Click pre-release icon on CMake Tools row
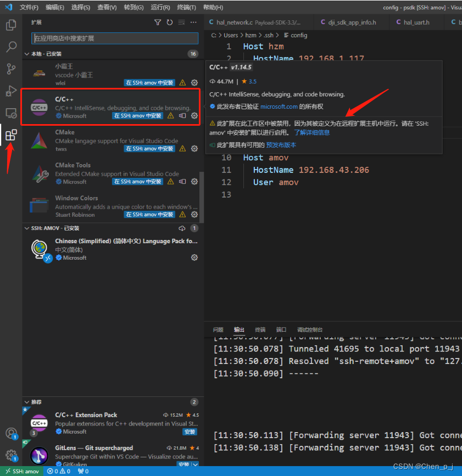The height and width of the screenshot is (476, 462). pyautogui.click(x=182, y=182)
